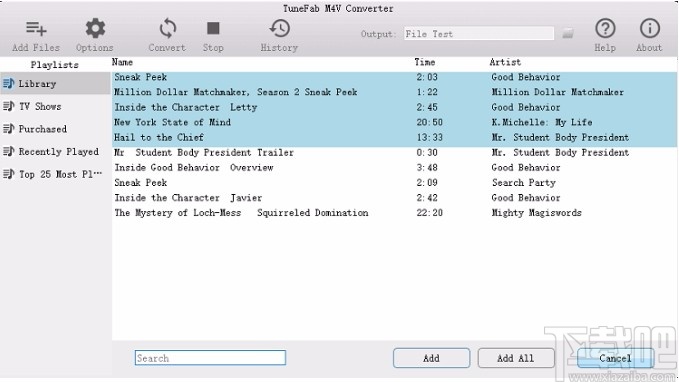Click the Add All button

[516, 358]
